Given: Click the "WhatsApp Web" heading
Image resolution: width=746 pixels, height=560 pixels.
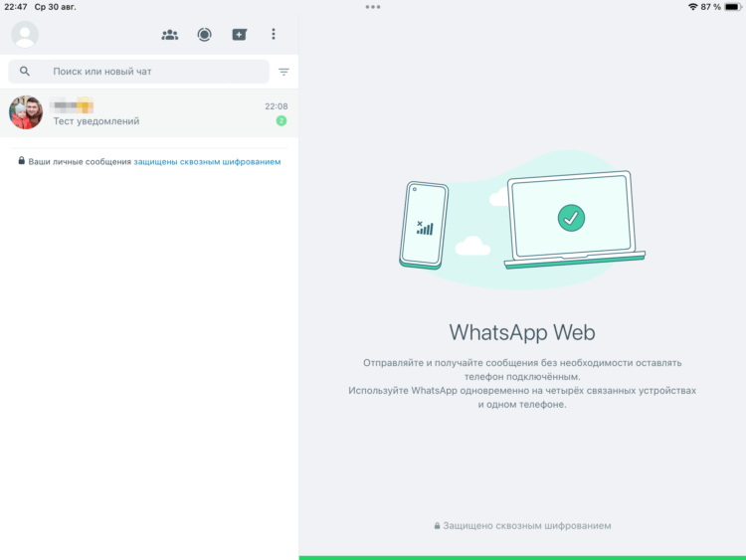Looking at the screenshot, I should (x=522, y=332).
